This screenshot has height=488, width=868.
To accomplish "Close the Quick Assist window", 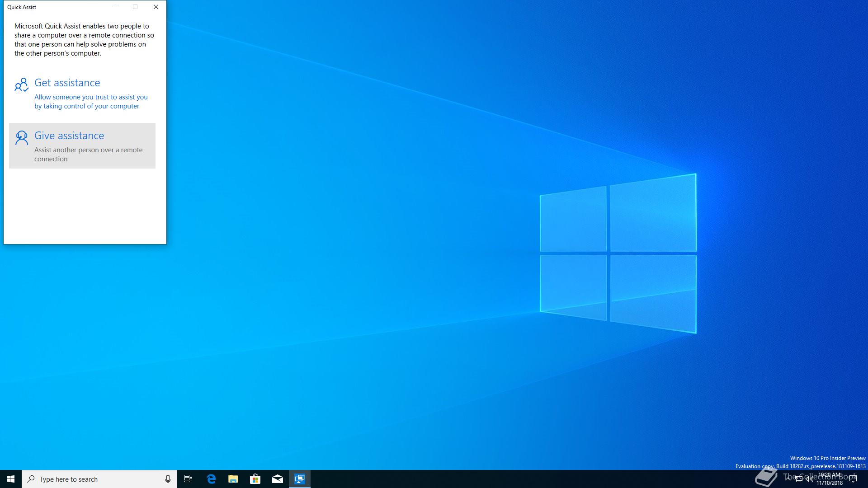I will click(156, 7).
